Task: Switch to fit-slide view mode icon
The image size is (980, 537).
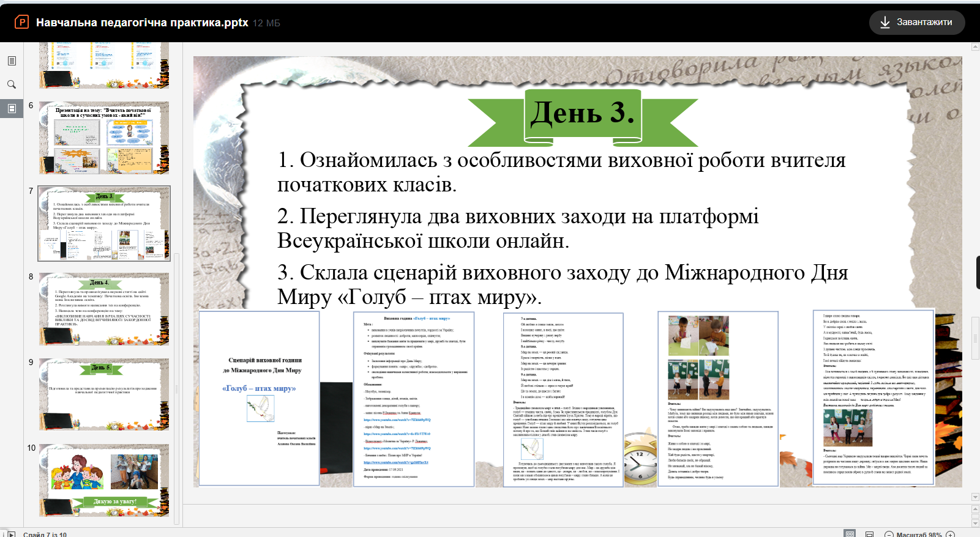Action: (x=850, y=535)
